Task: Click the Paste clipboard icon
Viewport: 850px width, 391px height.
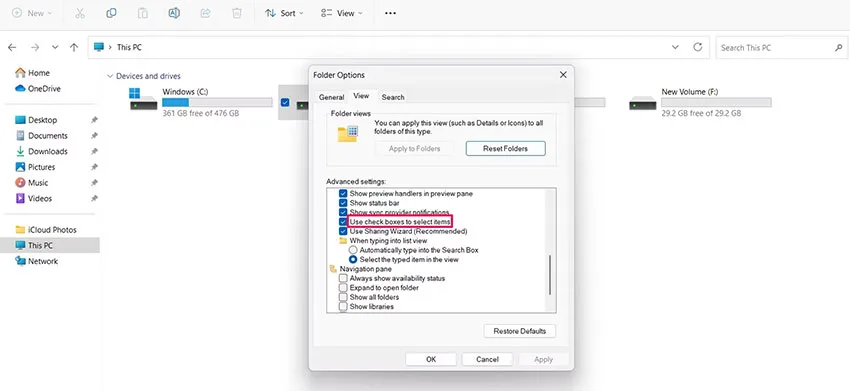Action: [143, 14]
